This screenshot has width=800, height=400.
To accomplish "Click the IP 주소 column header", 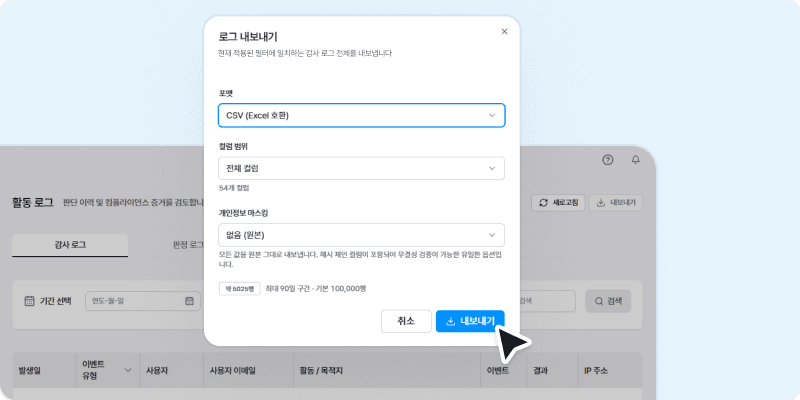I will pyautogui.click(x=610, y=370).
